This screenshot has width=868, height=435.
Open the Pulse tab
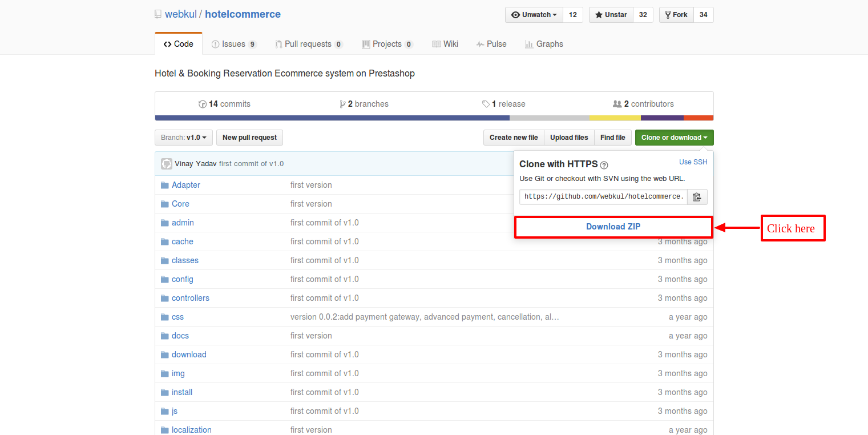[491, 44]
